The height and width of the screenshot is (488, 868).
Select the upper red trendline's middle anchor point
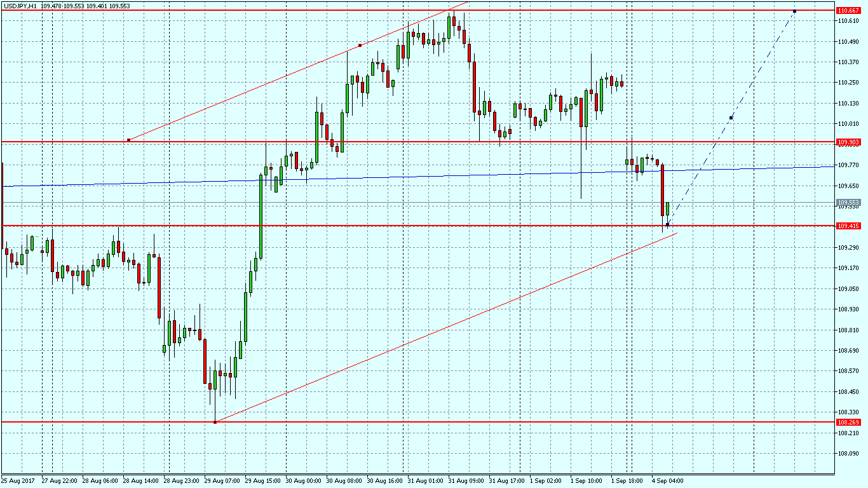pyautogui.click(x=360, y=45)
